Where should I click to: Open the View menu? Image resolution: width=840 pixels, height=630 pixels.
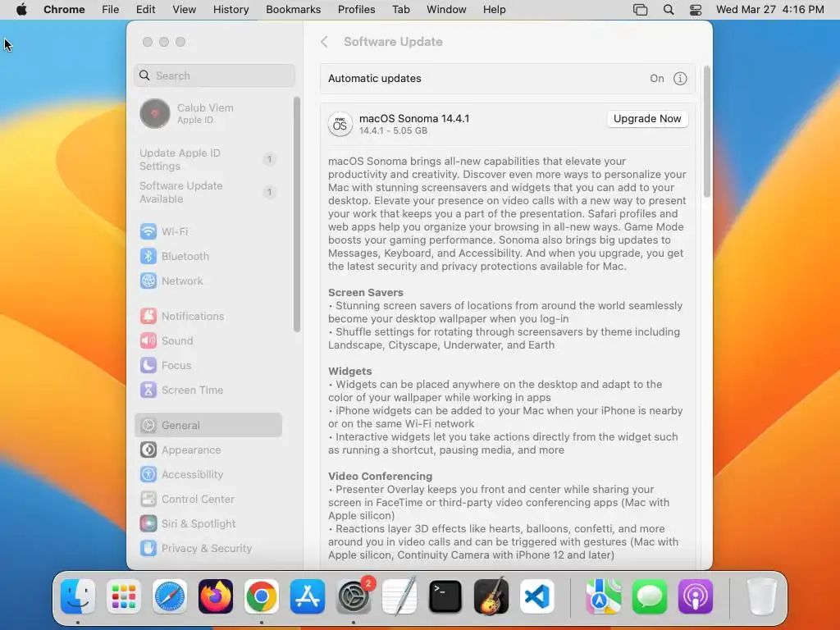pos(184,10)
